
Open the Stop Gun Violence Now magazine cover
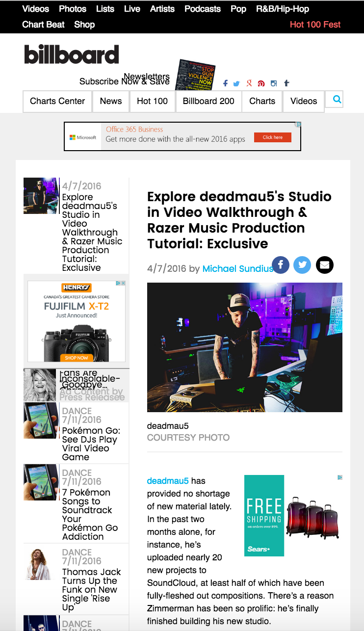click(195, 75)
